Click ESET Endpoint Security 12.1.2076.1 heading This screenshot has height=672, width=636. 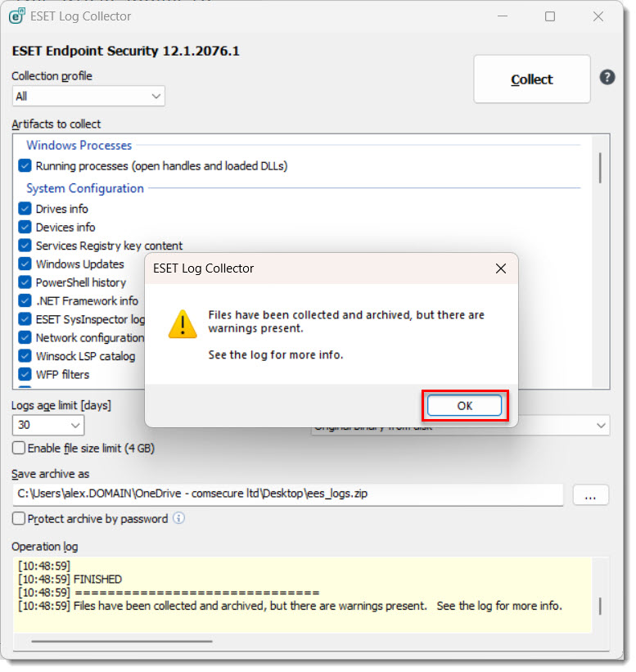[126, 51]
